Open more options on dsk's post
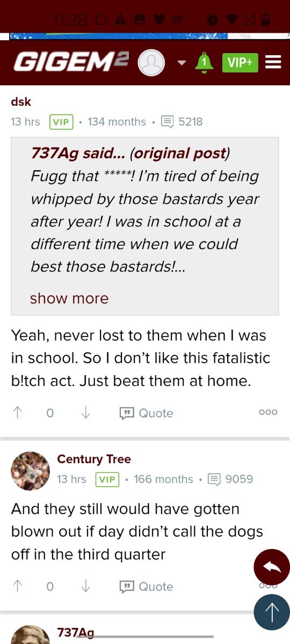The width and height of the screenshot is (290, 644). pyautogui.click(x=268, y=412)
